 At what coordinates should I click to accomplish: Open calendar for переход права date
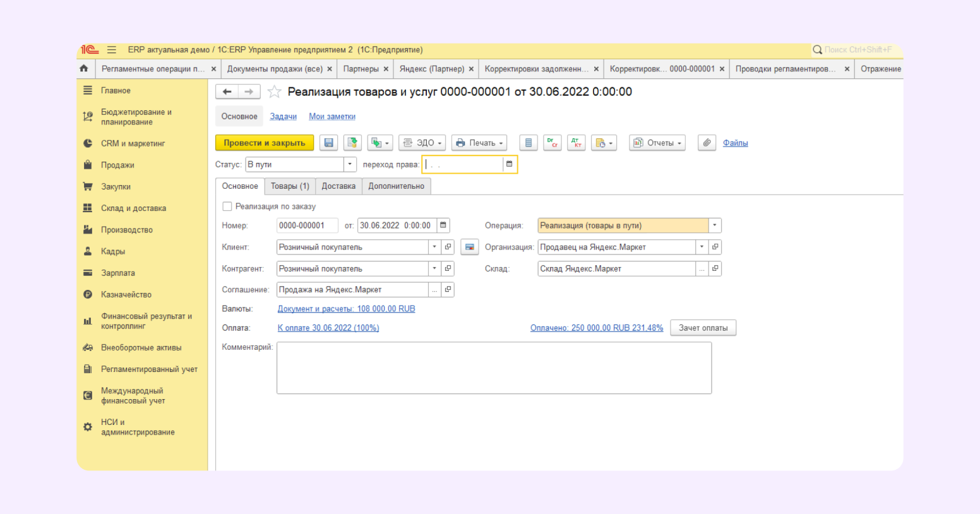point(509,164)
